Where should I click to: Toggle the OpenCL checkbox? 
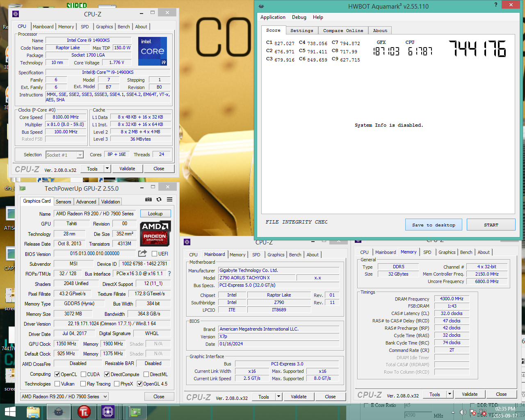[57, 374]
